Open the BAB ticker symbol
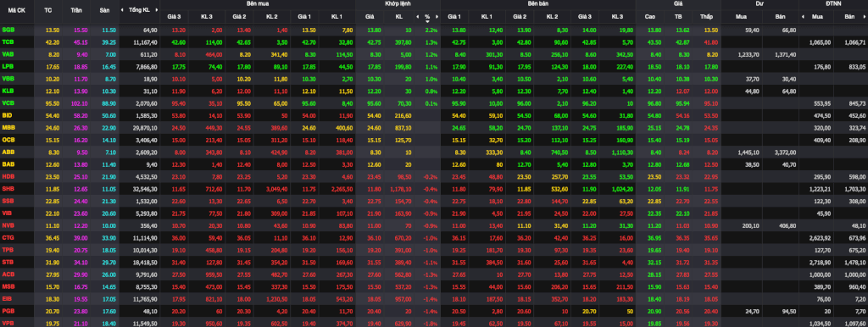Image resolution: width=868 pixels, height=327 pixels. pyautogui.click(x=8, y=163)
